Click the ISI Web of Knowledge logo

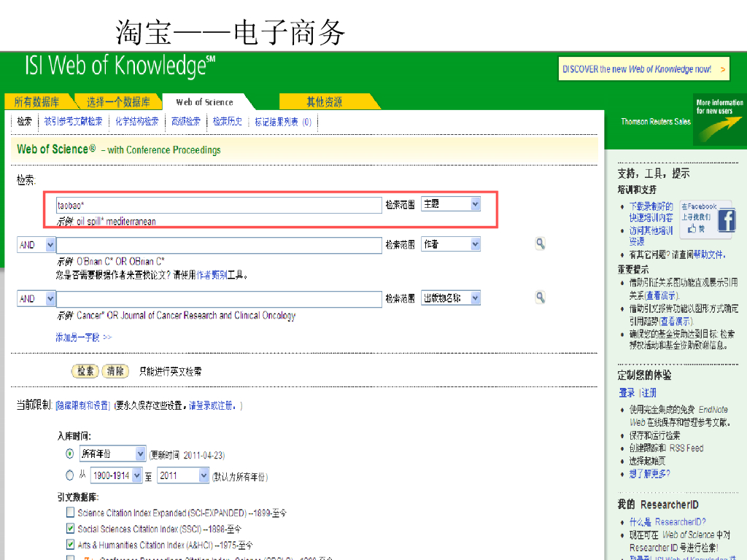tap(120, 66)
